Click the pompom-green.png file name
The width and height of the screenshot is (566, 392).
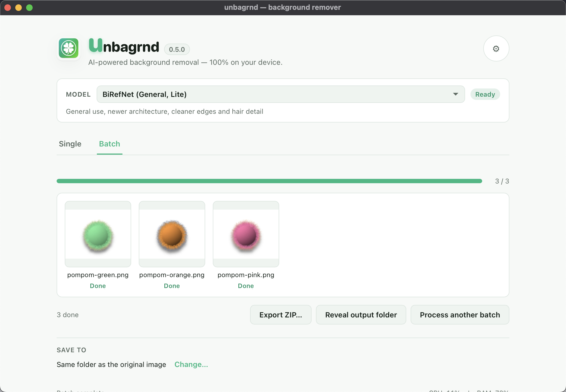pos(98,275)
